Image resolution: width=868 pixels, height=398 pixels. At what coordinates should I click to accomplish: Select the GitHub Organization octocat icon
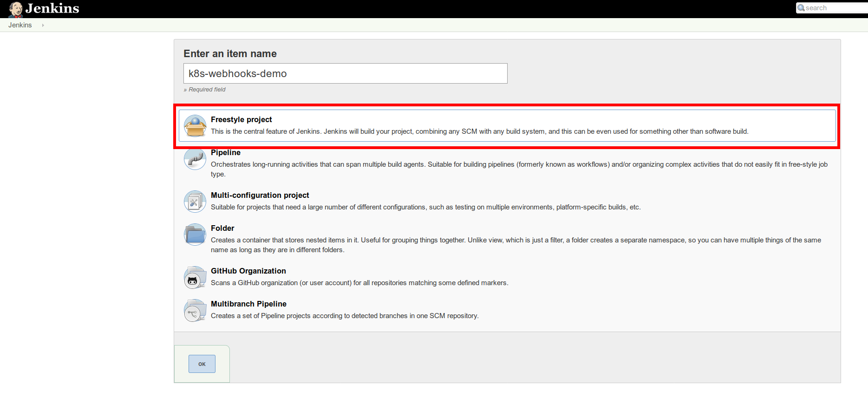pos(195,278)
